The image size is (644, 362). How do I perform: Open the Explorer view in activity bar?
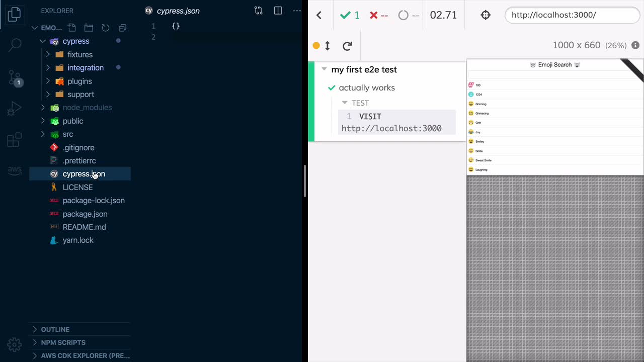pyautogui.click(x=15, y=14)
